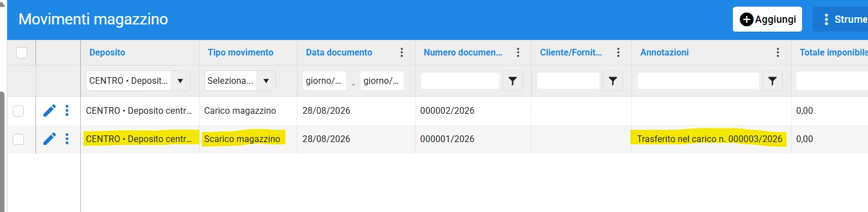Open Data documento column menu
This screenshot has height=212, width=868.
point(402,53)
